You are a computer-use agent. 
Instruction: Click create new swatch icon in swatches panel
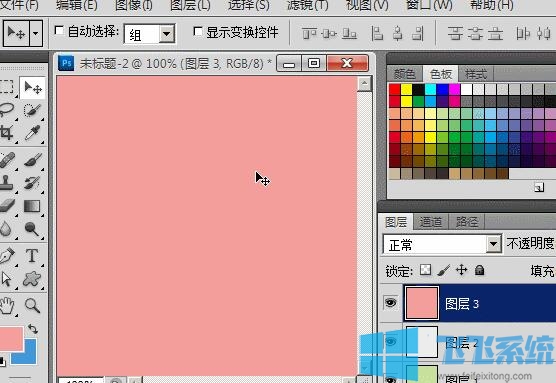539,187
